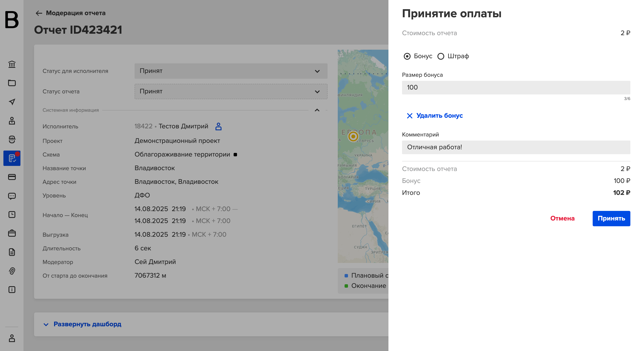
Task: Collapse the Системная информация section
Action: [x=317, y=110]
